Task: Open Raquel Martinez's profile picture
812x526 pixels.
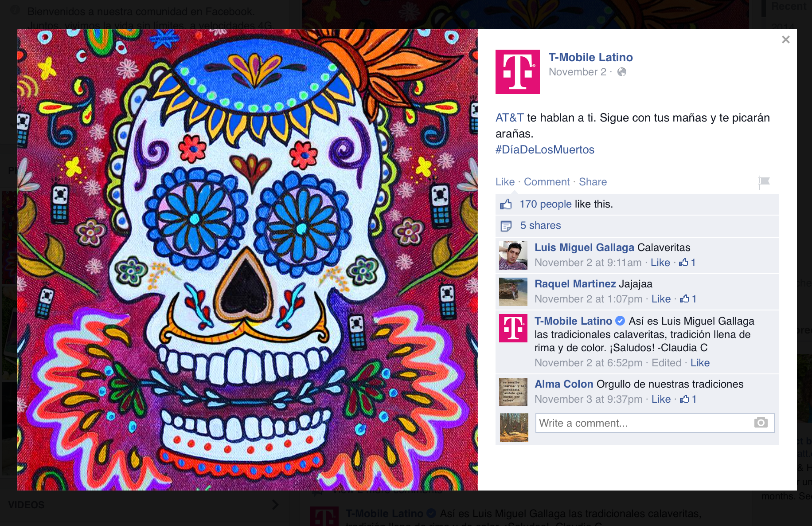Action: [513, 292]
